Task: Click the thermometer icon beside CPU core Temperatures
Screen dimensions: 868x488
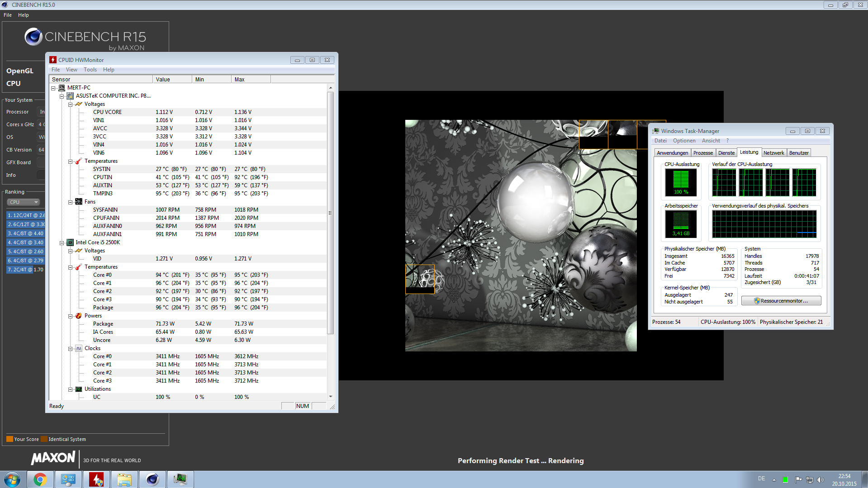Action: [x=79, y=267]
